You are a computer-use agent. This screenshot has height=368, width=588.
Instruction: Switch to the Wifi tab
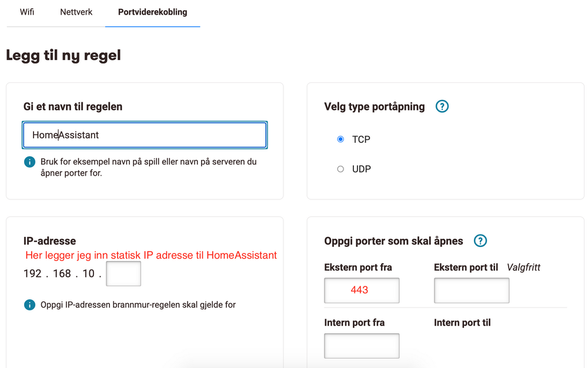(x=27, y=12)
